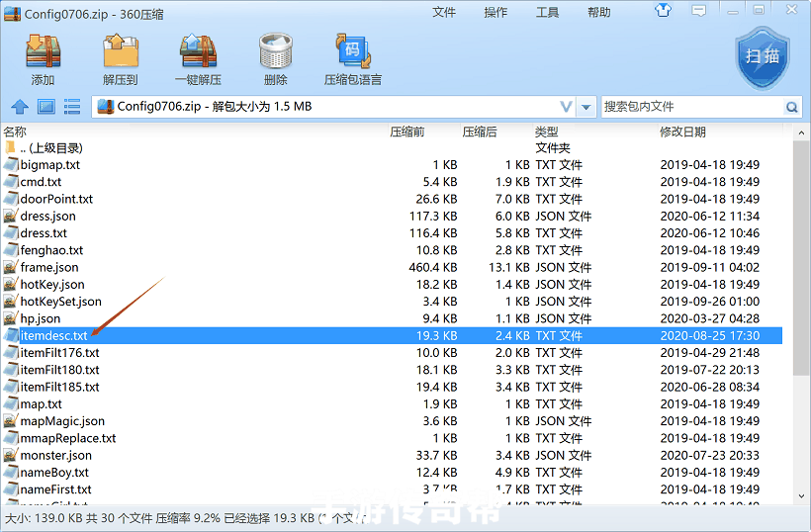
Task: Open the 操作 menu
Action: coord(496,13)
